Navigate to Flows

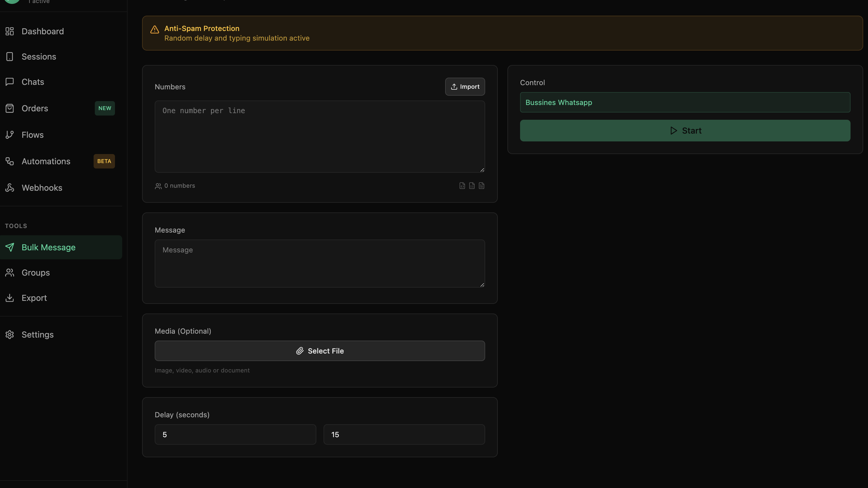32,135
